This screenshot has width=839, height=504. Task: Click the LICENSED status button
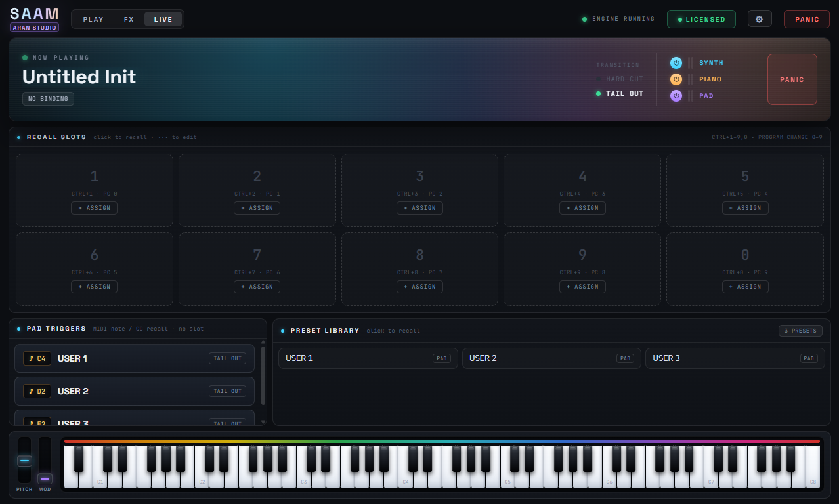[x=701, y=19]
